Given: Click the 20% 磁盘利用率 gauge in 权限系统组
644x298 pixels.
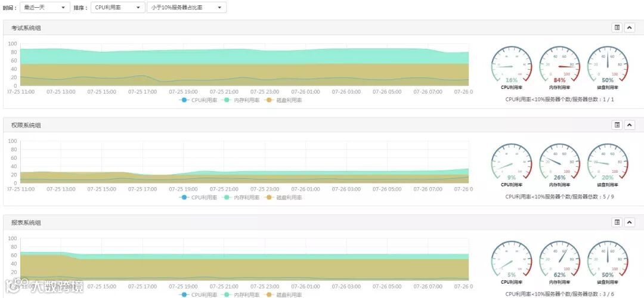Looking at the screenshot, I should pos(608,164).
